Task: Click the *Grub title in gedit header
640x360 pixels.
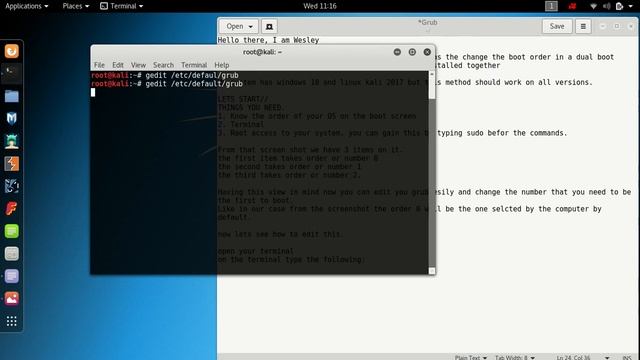Action: coord(427,22)
